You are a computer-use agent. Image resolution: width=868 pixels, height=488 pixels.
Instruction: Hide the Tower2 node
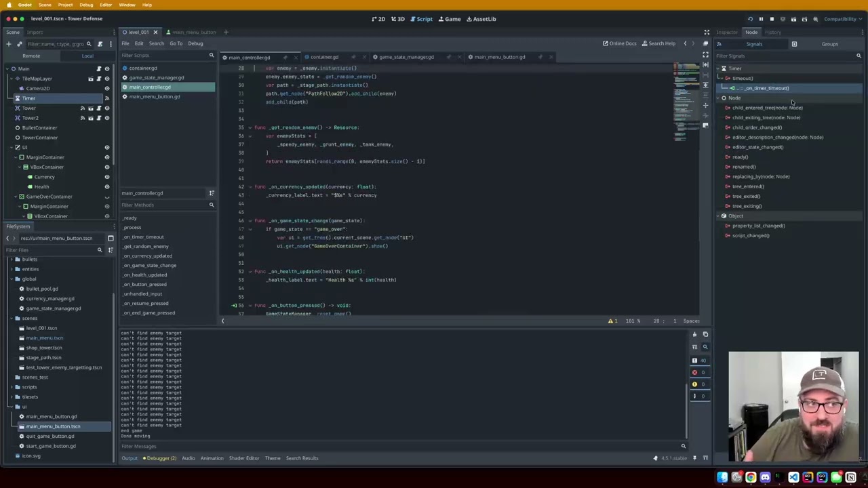107,118
